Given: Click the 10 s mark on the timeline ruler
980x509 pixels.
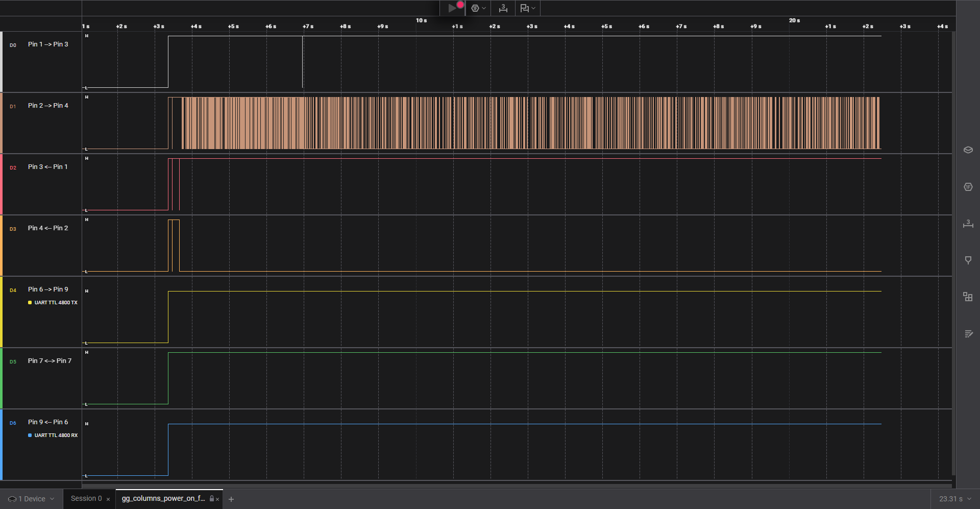Looking at the screenshot, I should tap(421, 21).
